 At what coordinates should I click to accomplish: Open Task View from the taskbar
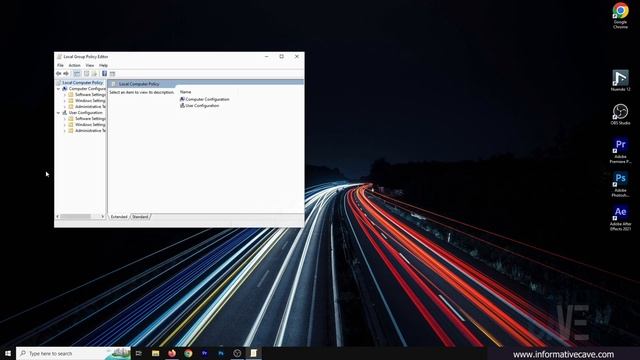pyautogui.click(x=139, y=353)
